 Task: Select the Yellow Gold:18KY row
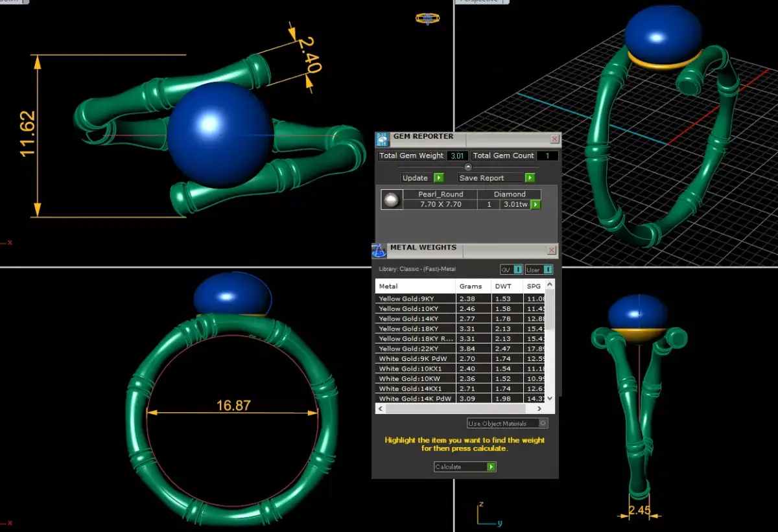pos(460,329)
